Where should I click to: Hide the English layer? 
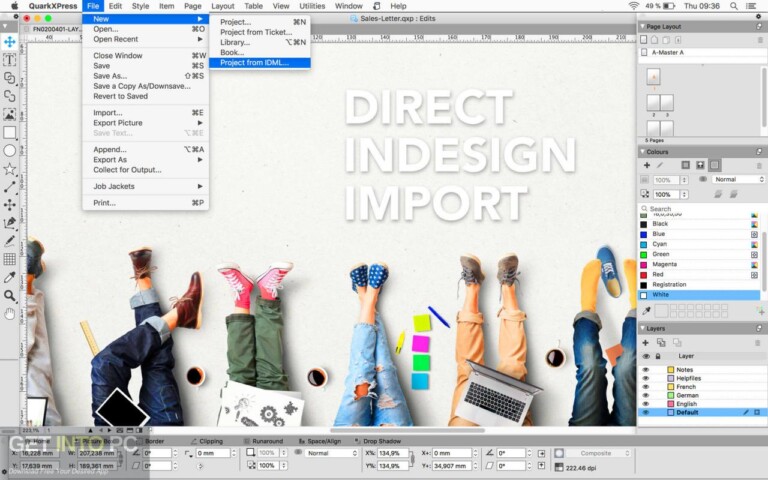point(646,404)
